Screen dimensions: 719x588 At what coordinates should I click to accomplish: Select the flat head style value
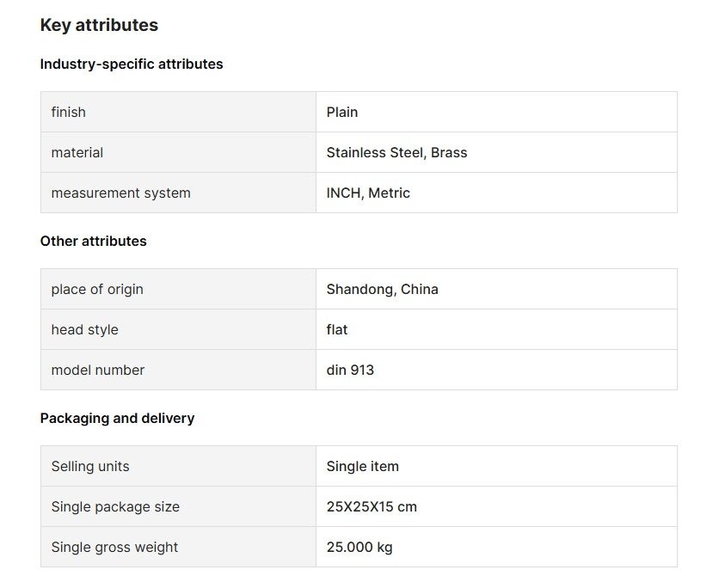337,330
